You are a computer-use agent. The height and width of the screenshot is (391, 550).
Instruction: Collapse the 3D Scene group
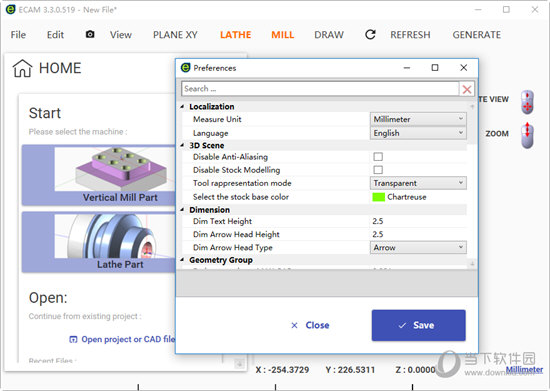(182, 145)
